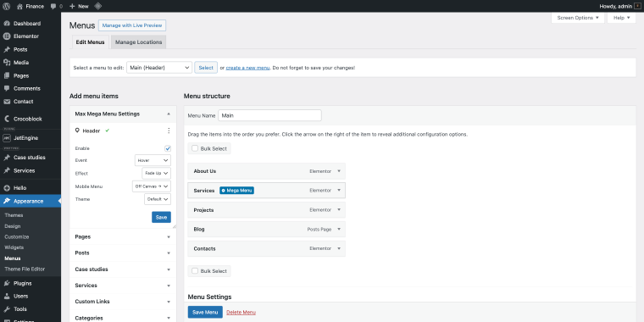This screenshot has height=322, width=644.
Task: Open Case studies in the sidebar
Action: pos(31,158)
